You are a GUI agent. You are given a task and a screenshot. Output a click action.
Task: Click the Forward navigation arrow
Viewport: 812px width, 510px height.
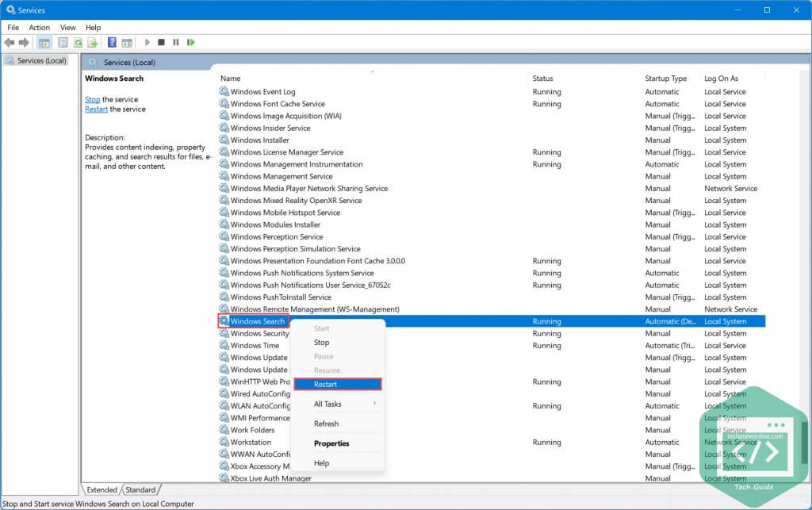pos(24,42)
